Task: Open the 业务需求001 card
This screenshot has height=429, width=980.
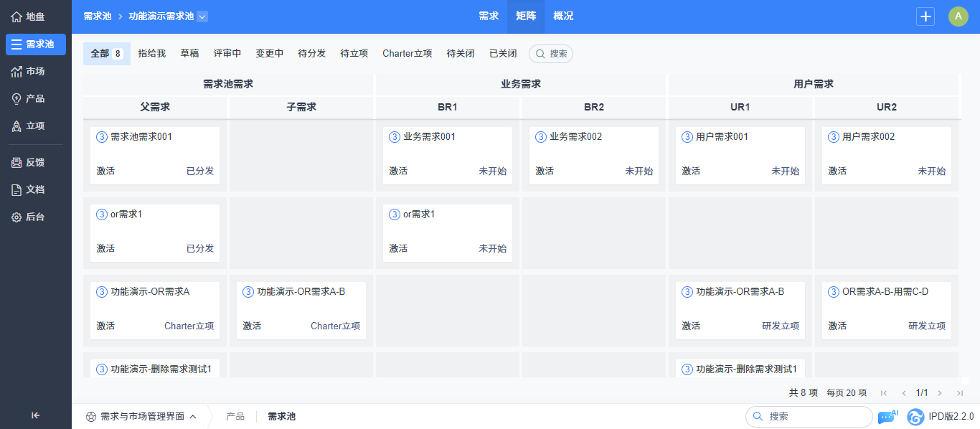Action: pyautogui.click(x=448, y=156)
